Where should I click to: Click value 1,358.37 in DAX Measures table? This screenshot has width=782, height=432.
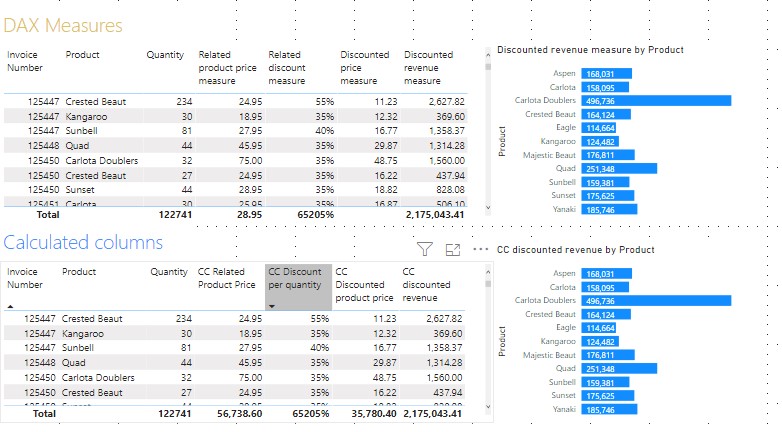pos(446,131)
